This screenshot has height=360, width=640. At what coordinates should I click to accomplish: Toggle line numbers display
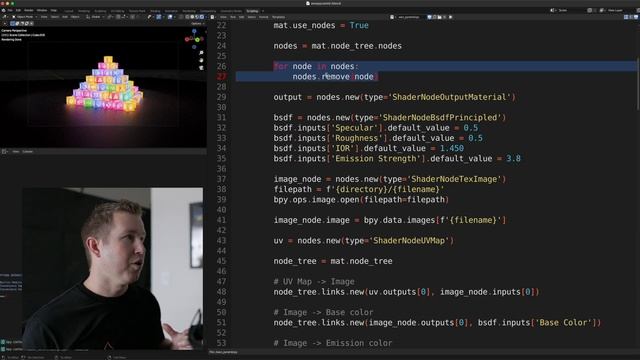pos(625,17)
